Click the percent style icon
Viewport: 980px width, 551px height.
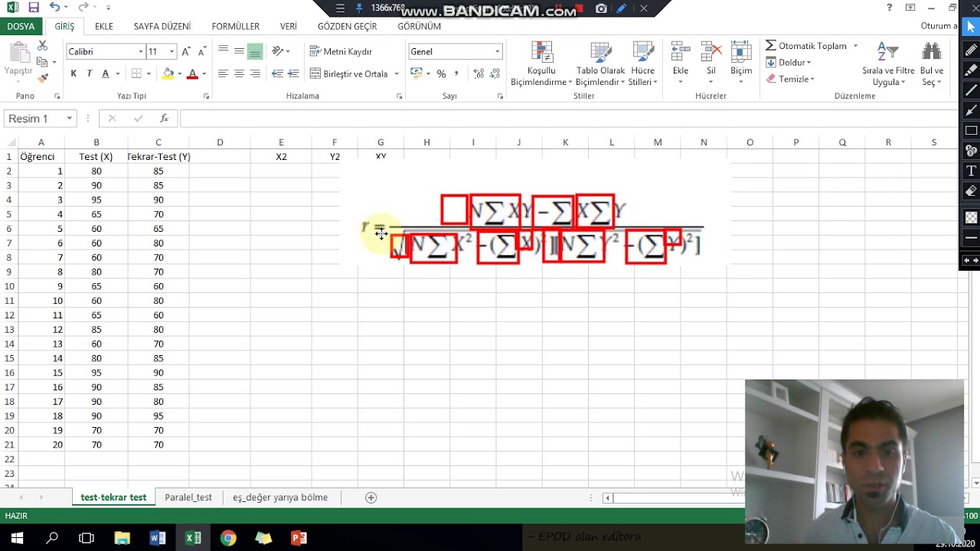(441, 73)
